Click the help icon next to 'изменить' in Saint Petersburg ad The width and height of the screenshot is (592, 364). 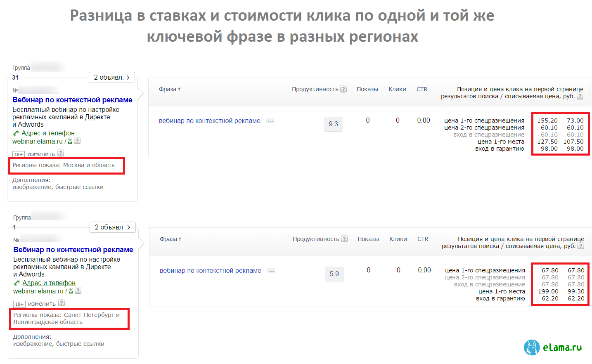[x=62, y=303]
